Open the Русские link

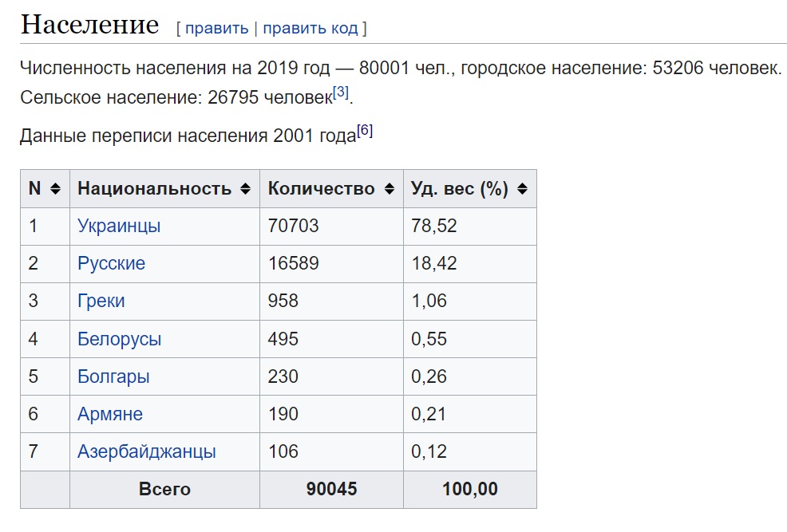[x=112, y=263]
